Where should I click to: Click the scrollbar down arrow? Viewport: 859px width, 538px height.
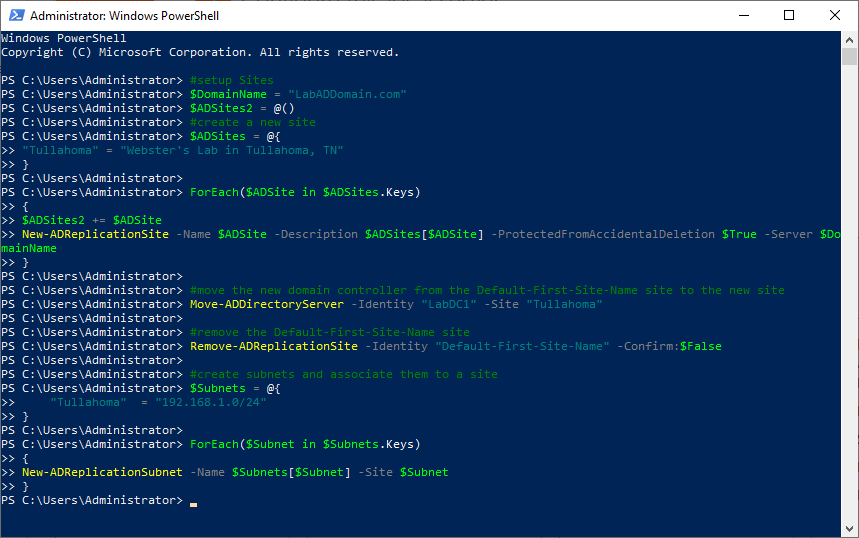click(849, 529)
